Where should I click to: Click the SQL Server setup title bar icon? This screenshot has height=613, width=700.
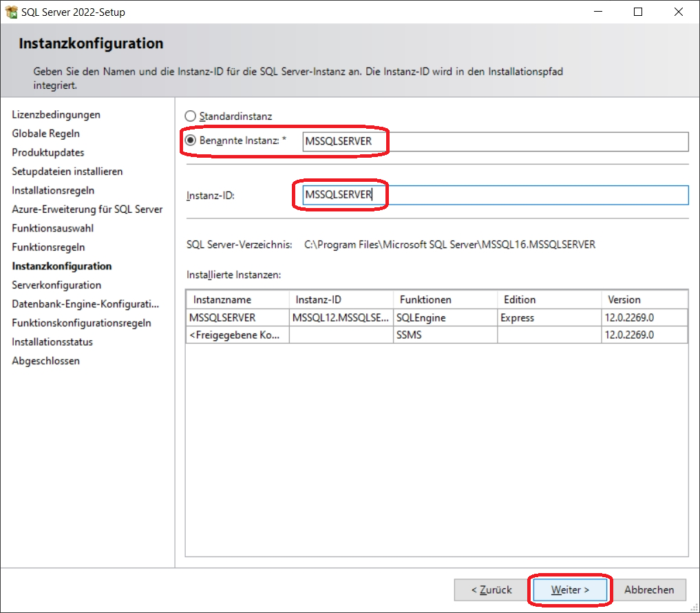click(x=11, y=12)
